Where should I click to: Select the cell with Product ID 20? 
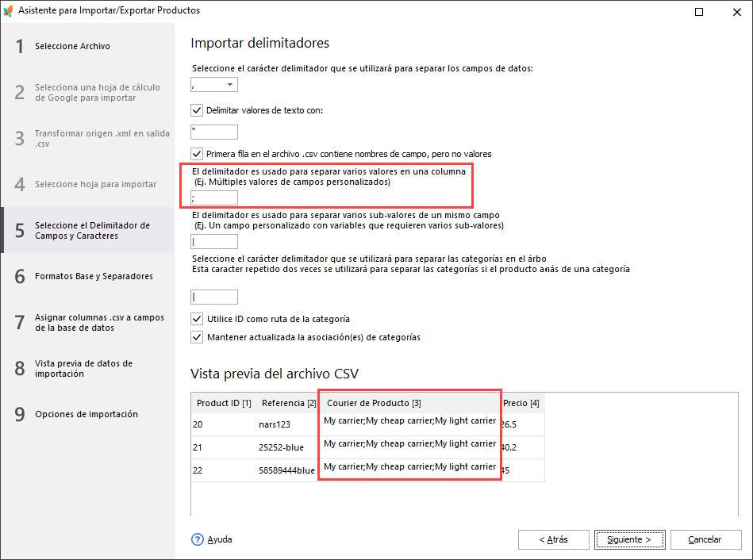(224, 424)
